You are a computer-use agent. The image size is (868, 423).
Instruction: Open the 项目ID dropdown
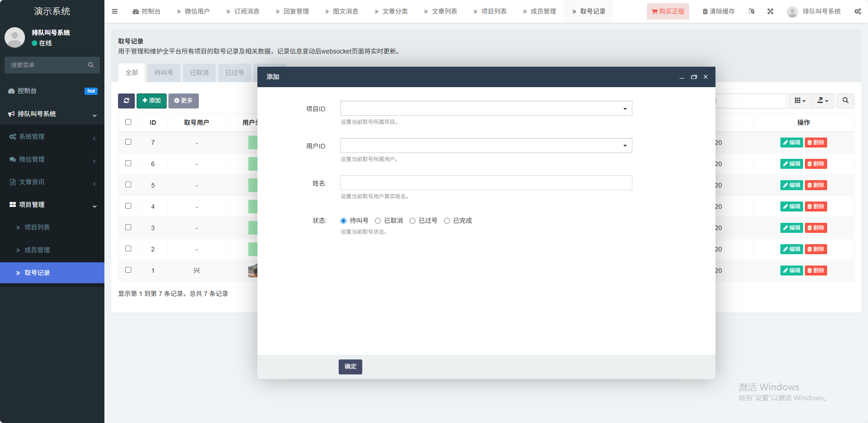point(486,108)
